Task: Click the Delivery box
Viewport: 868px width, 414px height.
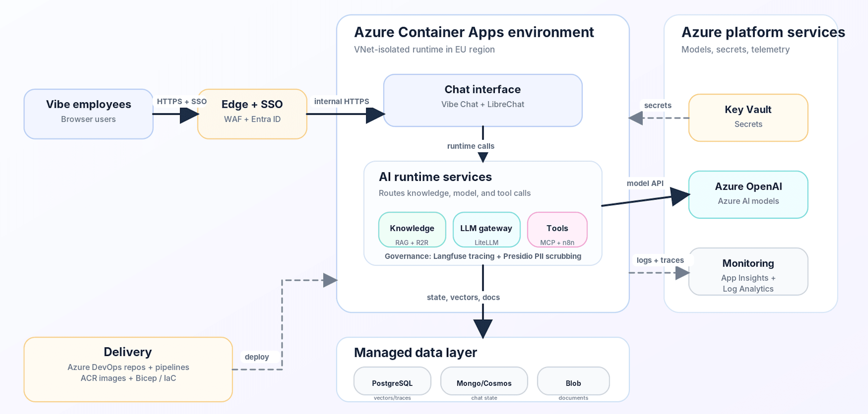Action: pyautogui.click(x=128, y=369)
